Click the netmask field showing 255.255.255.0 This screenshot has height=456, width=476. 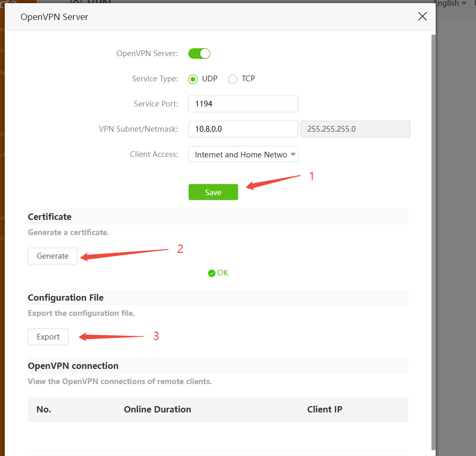point(355,129)
